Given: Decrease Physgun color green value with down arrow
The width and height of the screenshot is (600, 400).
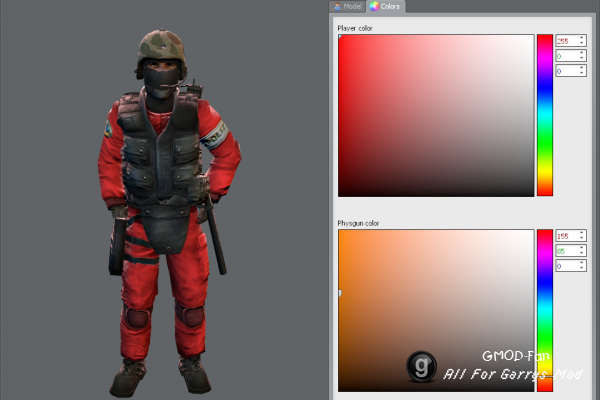Looking at the screenshot, I should (582, 253).
